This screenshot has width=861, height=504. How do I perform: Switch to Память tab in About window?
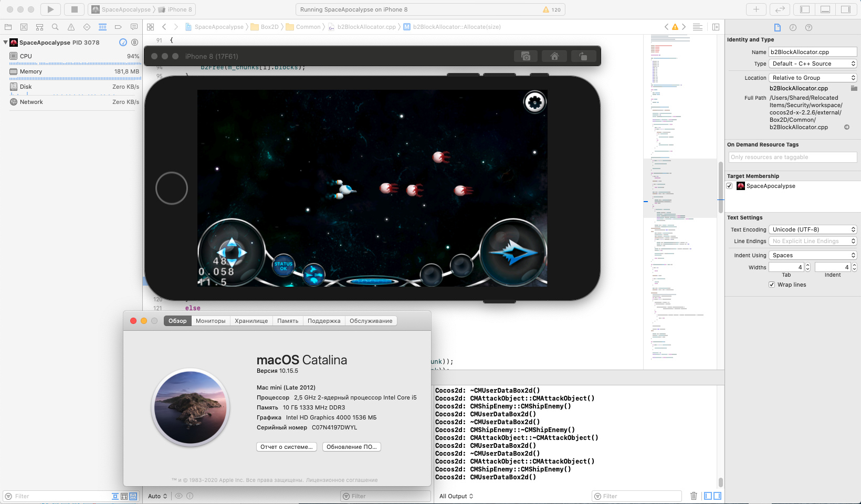pos(288,321)
